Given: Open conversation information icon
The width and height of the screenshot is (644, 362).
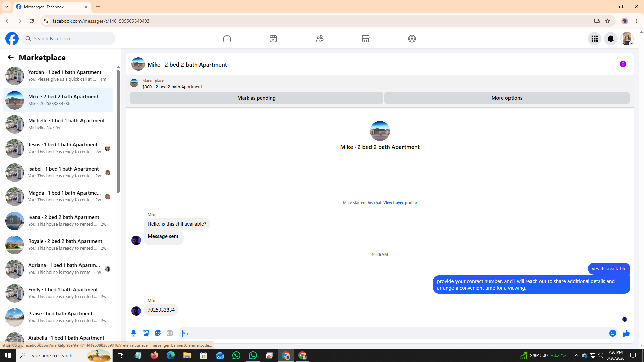Looking at the screenshot, I should tap(623, 64).
